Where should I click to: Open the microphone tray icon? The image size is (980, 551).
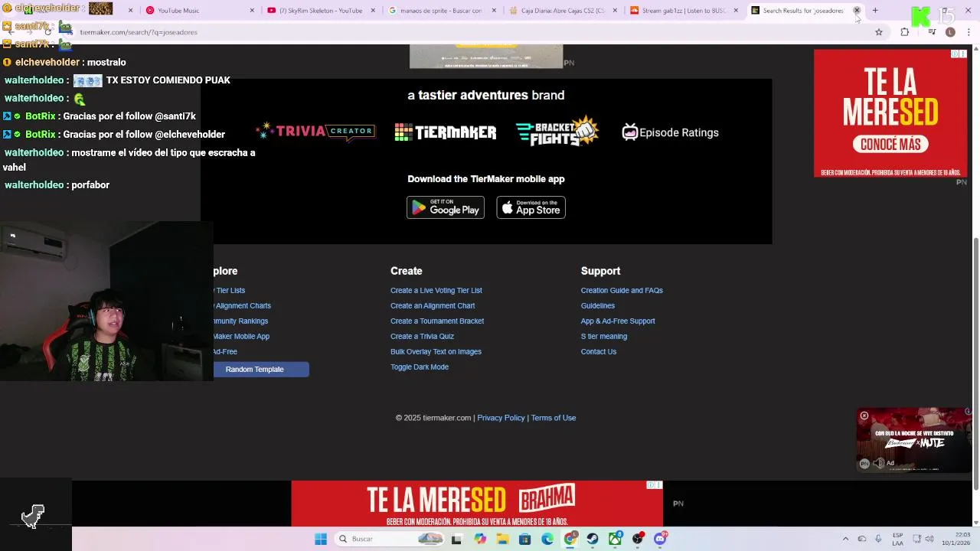coord(878,539)
